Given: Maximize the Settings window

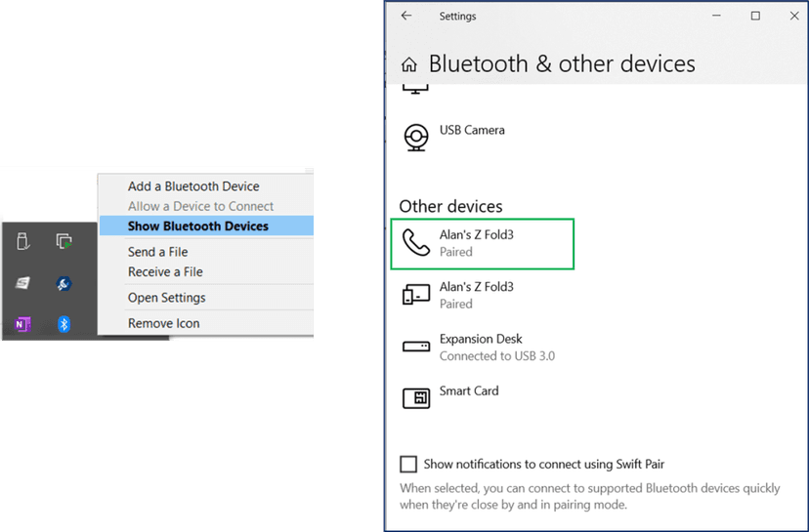Looking at the screenshot, I should [755, 16].
